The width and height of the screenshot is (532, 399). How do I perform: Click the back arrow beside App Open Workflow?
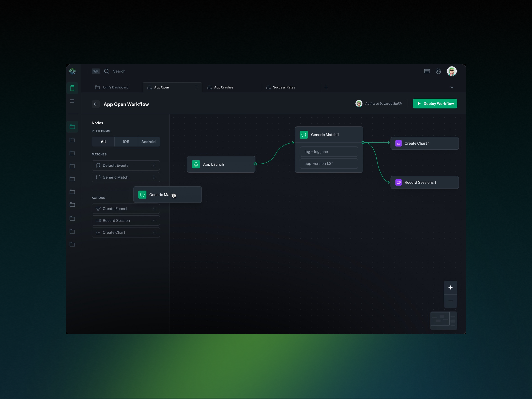(x=96, y=104)
